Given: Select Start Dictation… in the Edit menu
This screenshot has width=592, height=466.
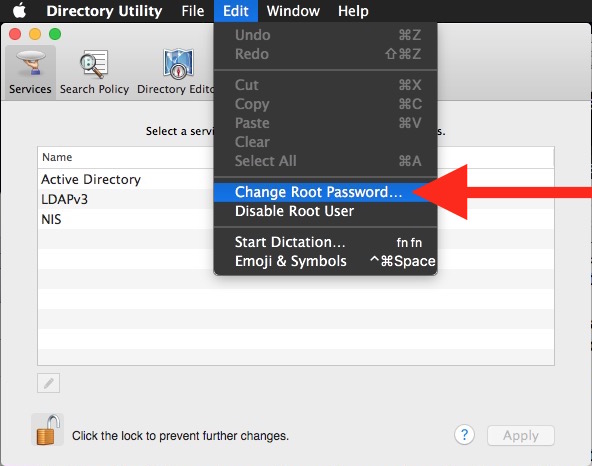Looking at the screenshot, I should click(325, 242).
